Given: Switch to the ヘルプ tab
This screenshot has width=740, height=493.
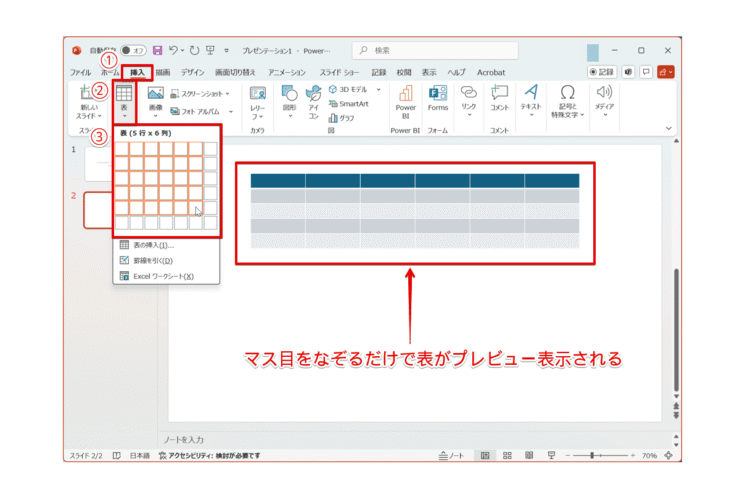Looking at the screenshot, I should click(x=456, y=72).
